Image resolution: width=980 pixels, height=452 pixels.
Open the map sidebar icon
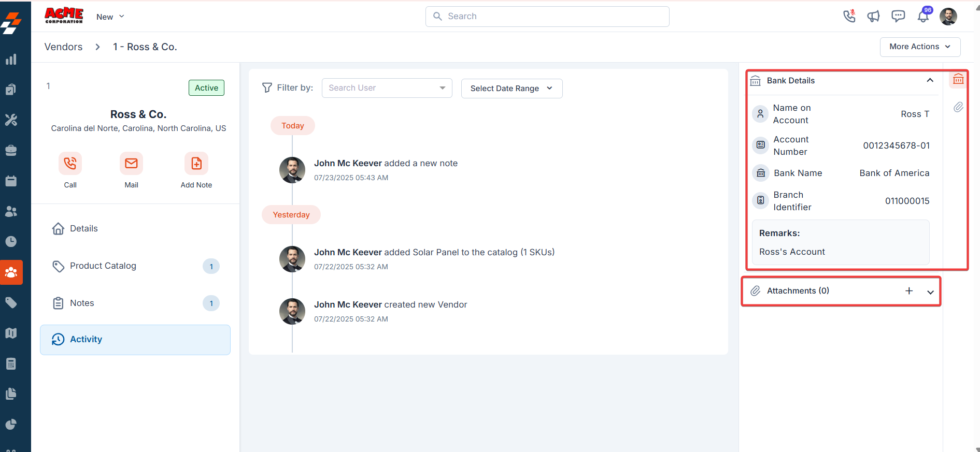coord(11,333)
